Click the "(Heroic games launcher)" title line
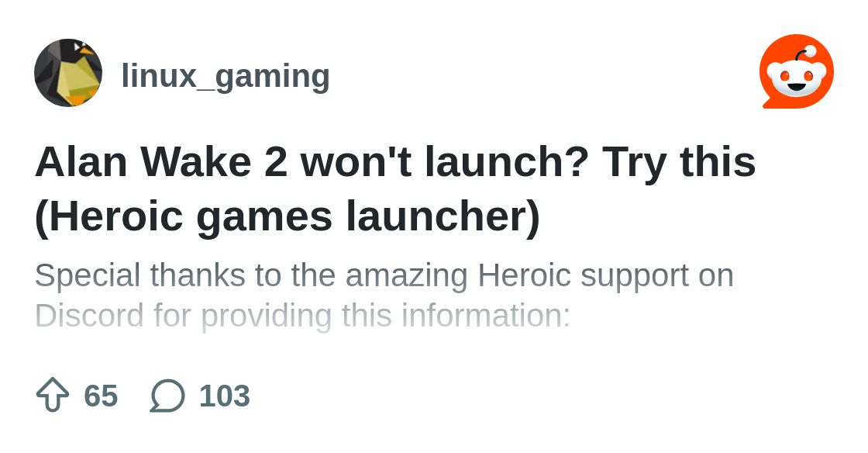 [287, 217]
